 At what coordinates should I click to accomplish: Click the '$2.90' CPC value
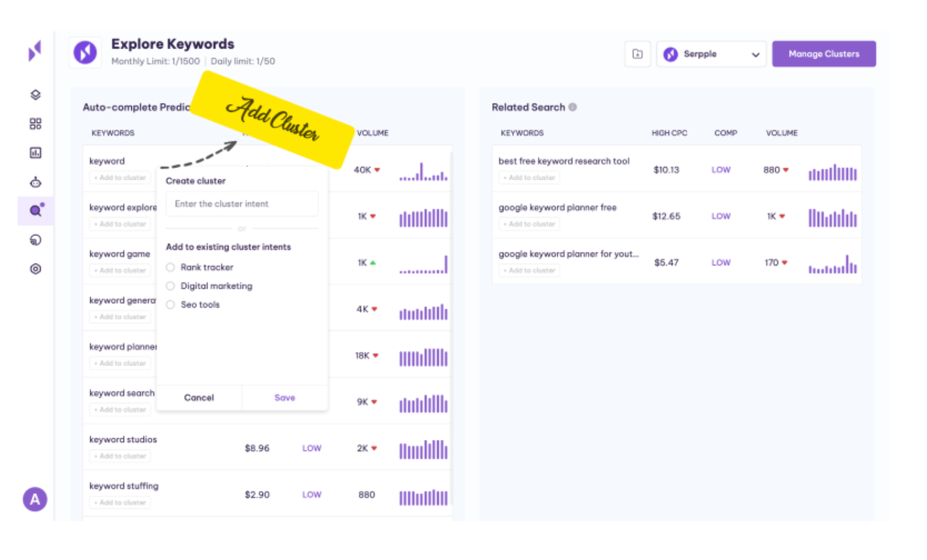(257, 494)
